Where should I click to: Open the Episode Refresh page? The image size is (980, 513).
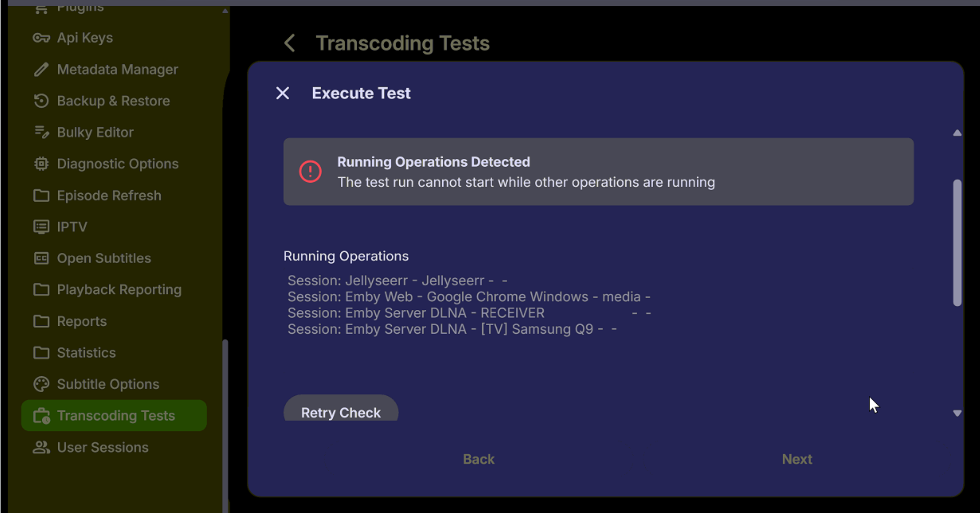coord(109,195)
